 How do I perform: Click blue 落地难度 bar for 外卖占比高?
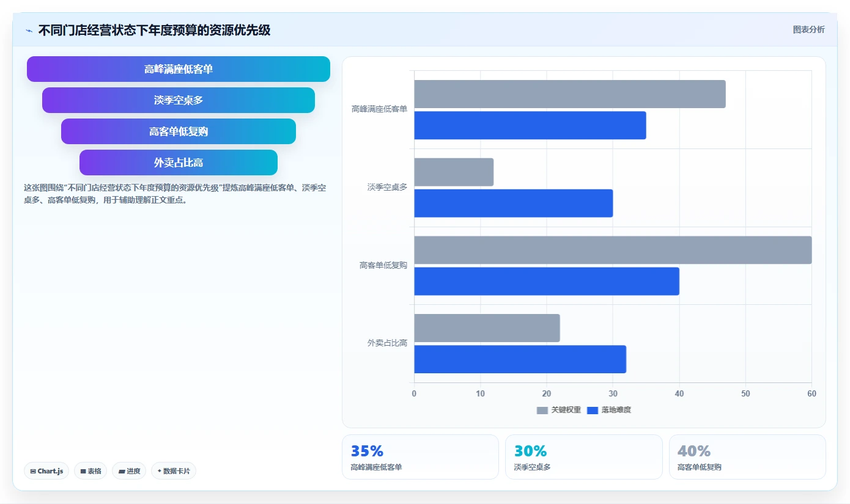point(520,359)
